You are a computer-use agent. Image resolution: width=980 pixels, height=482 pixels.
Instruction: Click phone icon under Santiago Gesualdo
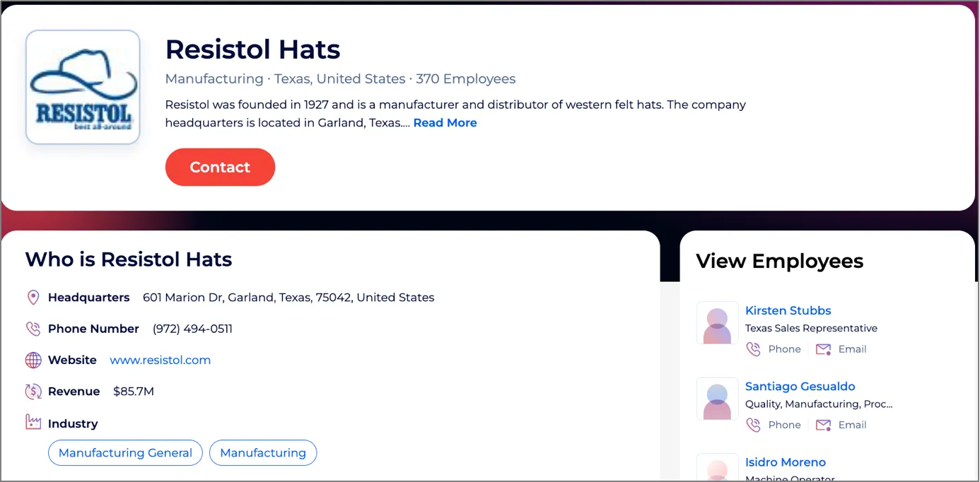(754, 425)
